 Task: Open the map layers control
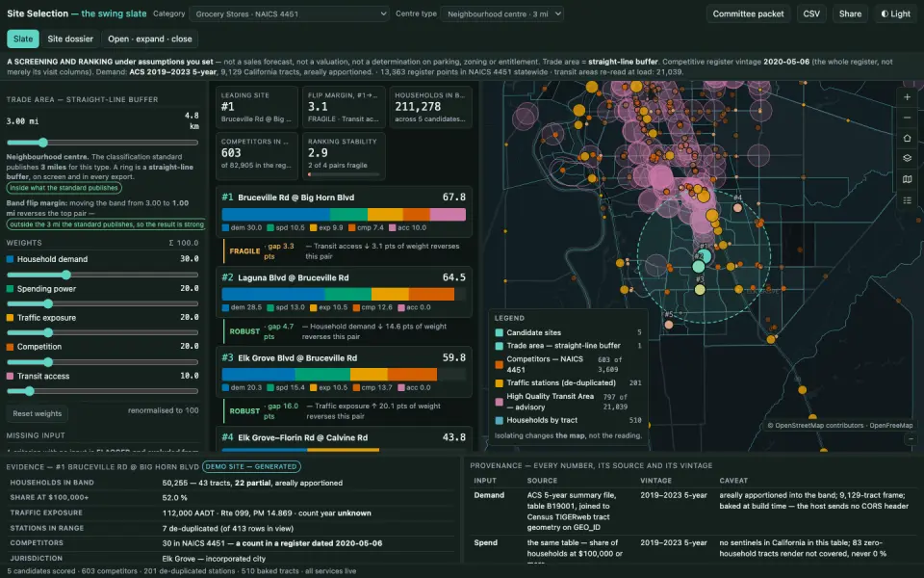(907, 158)
